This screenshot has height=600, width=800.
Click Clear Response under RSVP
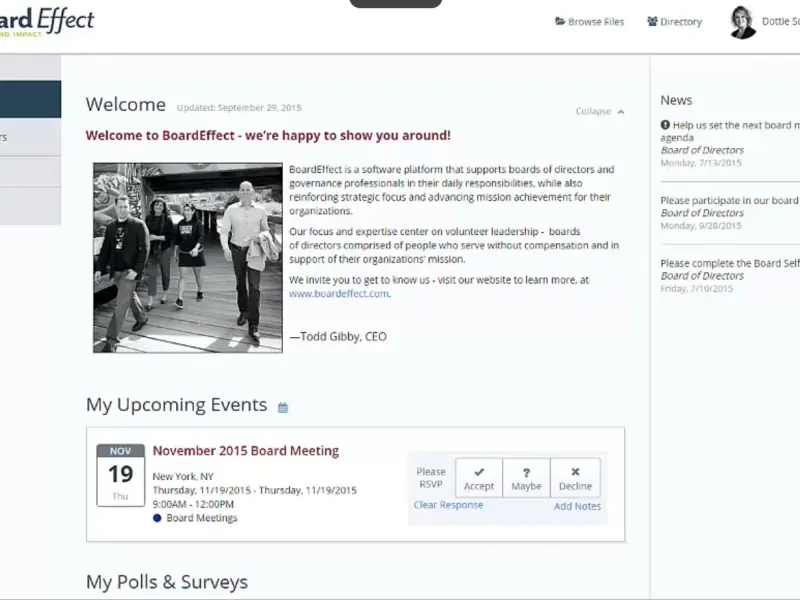(x=448, y=505)
